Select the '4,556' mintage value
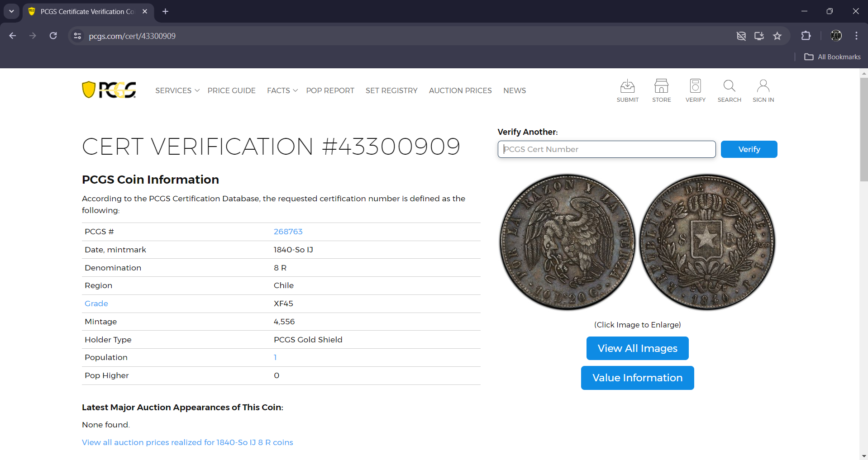 [x=284, y=322]
